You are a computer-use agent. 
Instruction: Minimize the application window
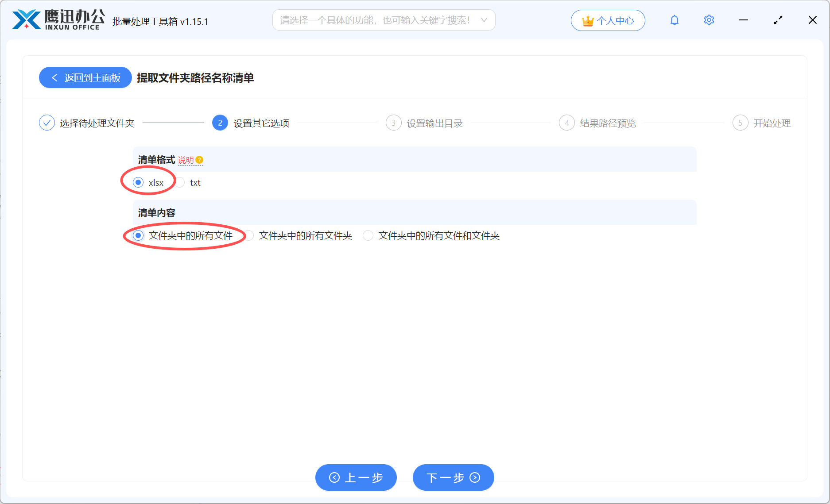pos(744,20)
